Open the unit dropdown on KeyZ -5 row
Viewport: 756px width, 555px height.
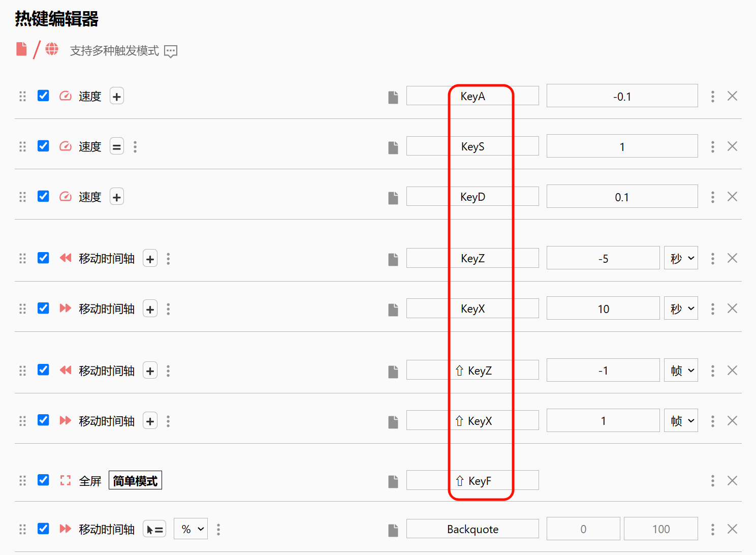680,258
